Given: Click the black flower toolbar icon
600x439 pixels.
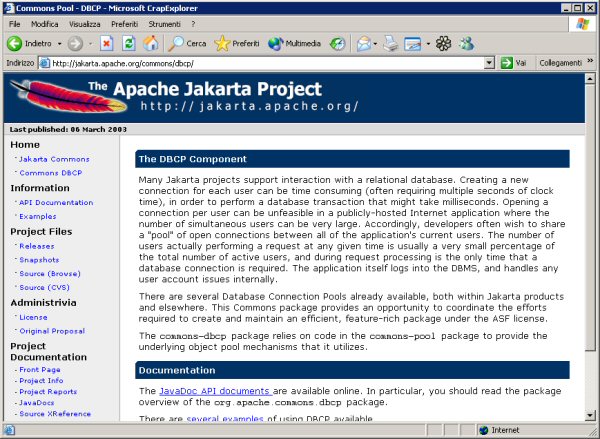Looking at the screenshot, I should 443,44.
